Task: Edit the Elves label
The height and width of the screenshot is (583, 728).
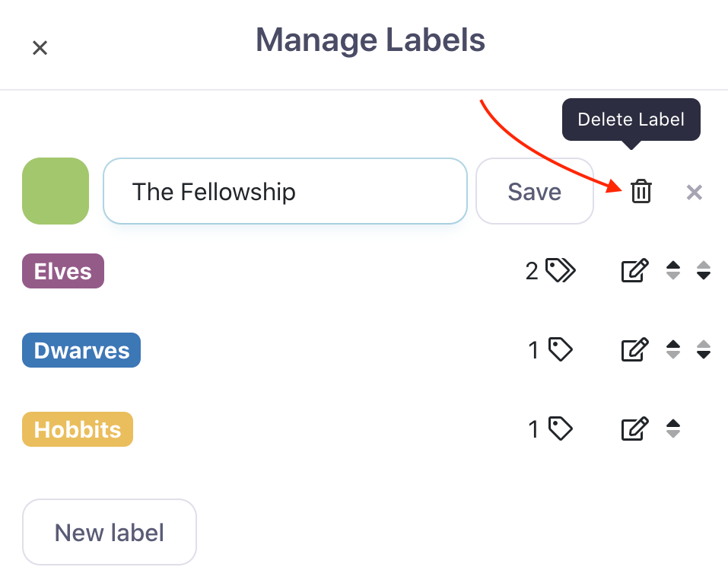Action: click(x=635, y=271)
